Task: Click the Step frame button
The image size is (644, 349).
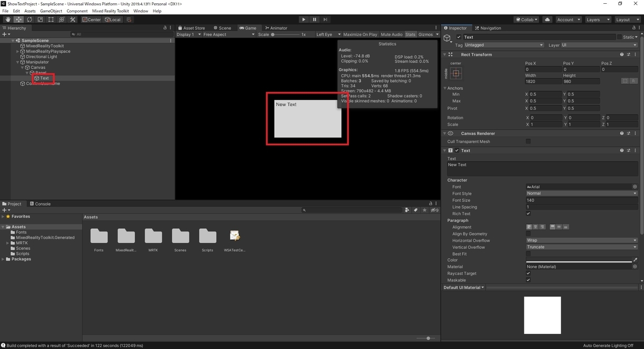Action: 325,19
